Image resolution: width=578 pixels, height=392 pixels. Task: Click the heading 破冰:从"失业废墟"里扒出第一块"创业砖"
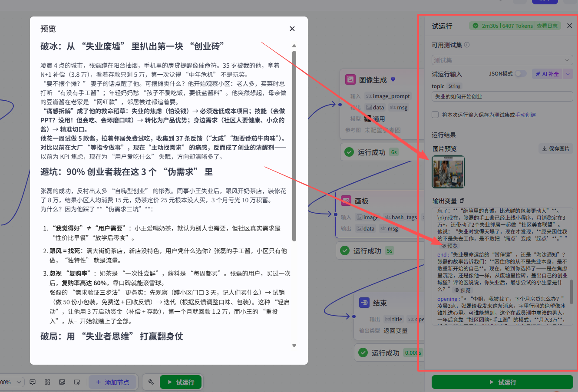(132, 46)
